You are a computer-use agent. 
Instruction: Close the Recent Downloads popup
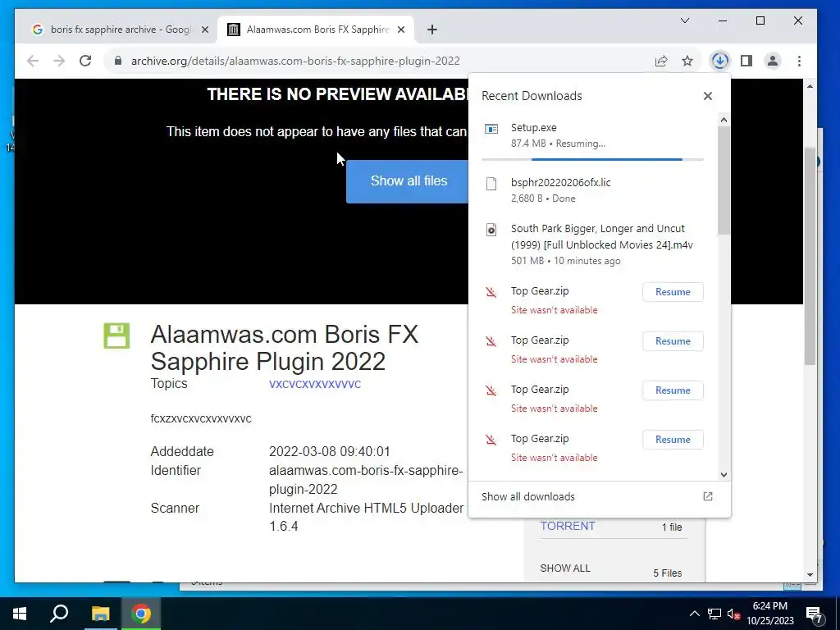[x=708, y=96]
